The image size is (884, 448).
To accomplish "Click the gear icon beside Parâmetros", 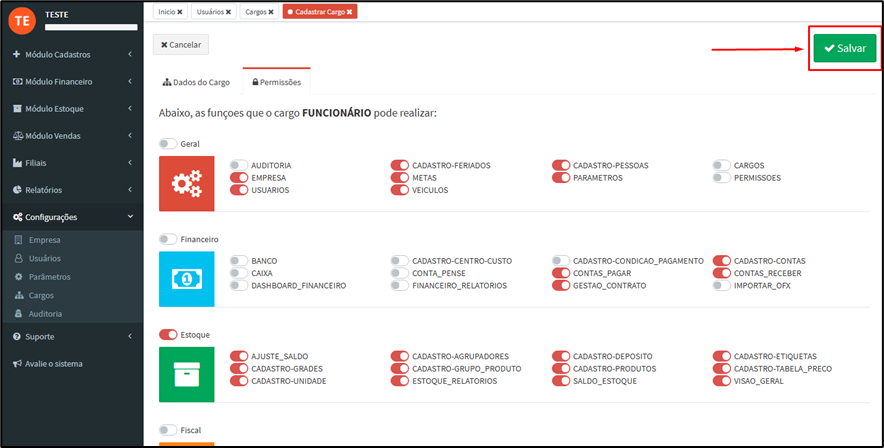I will (x=19, y=277).
